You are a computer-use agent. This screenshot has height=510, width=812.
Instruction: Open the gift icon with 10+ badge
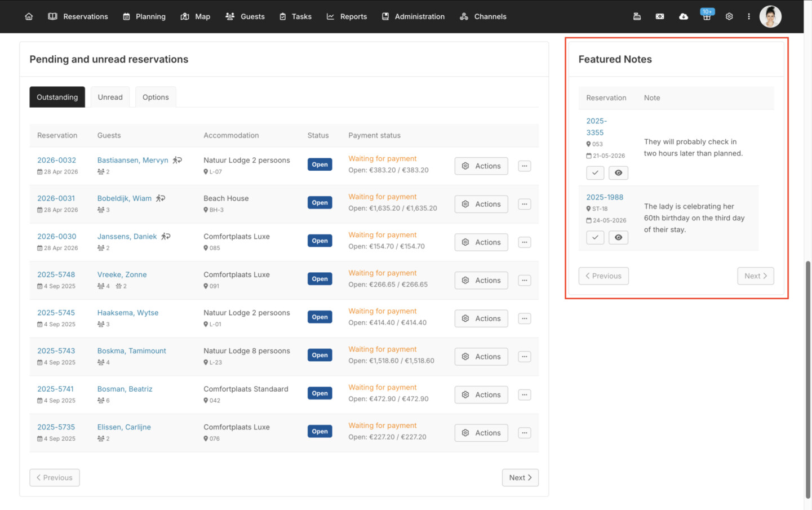(706, 15)
